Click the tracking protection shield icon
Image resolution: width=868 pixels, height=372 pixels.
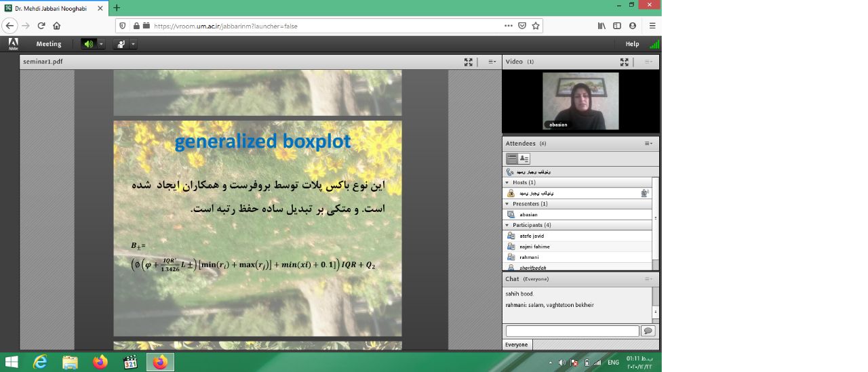point(123,26)
